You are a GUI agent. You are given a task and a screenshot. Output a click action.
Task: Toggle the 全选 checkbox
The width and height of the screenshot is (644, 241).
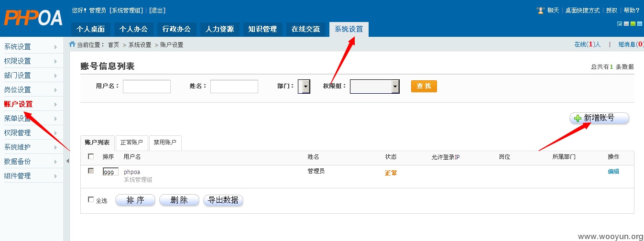point(91,199)
